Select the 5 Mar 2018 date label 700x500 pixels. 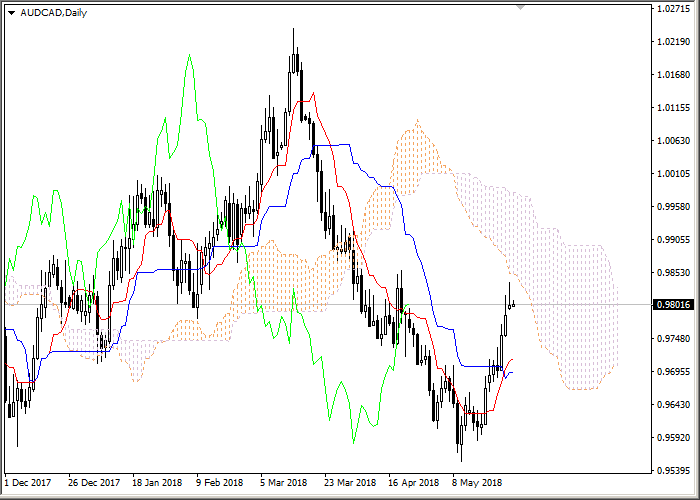click(x=286, y=482)
